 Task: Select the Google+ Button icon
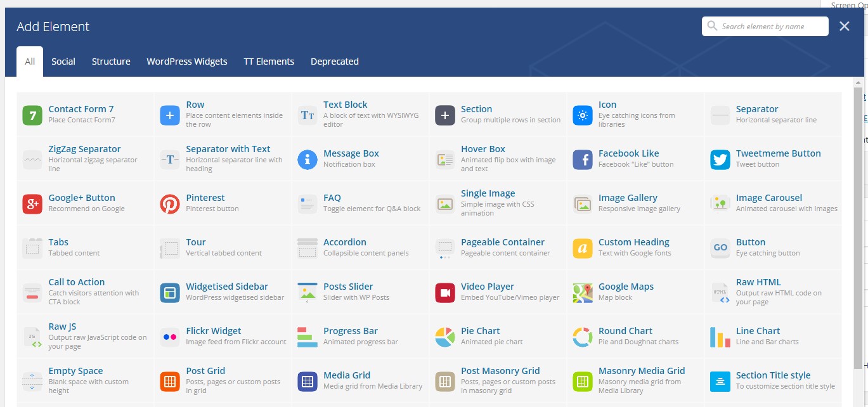coord(32,204)
